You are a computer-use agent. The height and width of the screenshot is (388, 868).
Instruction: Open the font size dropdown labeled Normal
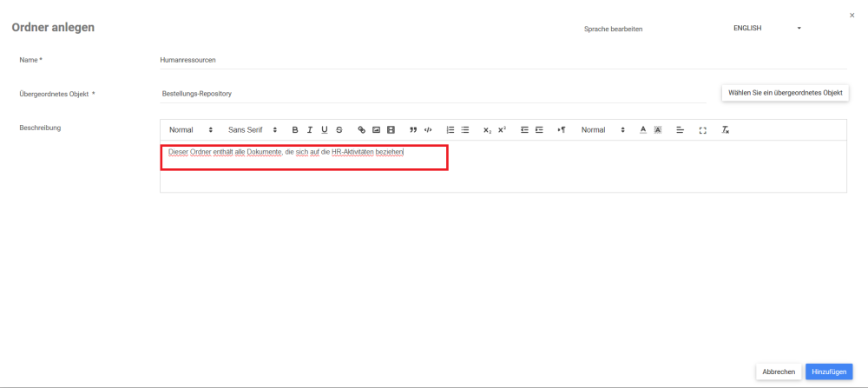click(603, 130)
